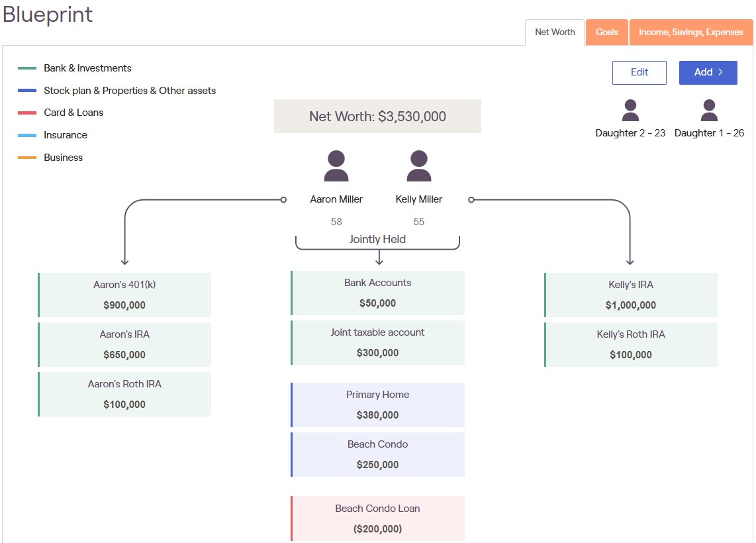Open the Income, Savings, Expenses tab
Viewport: 756px width, 543px height.
point(690,32)
